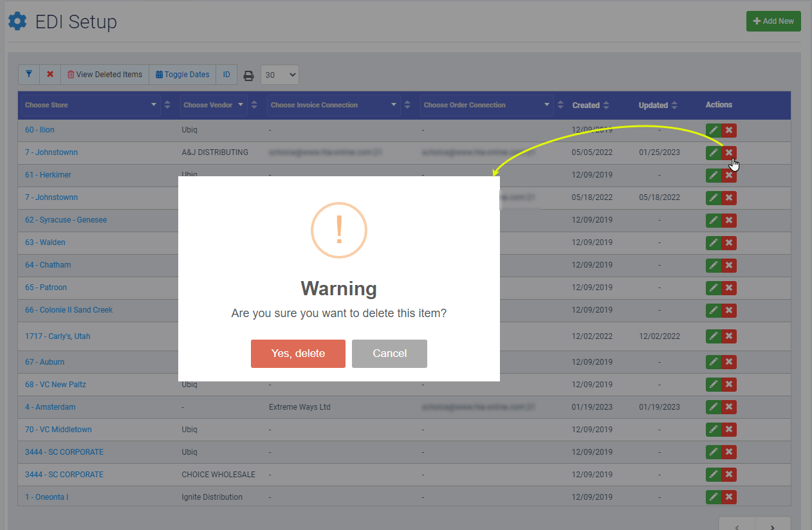Viewport: 812px width, 530px height.
Task: Confirm with Yes, delete button
Action: pyautogui.click(x=298, y=354)
